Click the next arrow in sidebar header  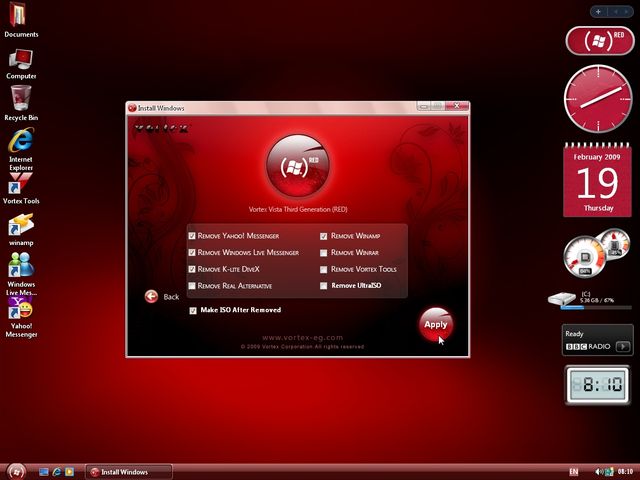tap(626, 12)
